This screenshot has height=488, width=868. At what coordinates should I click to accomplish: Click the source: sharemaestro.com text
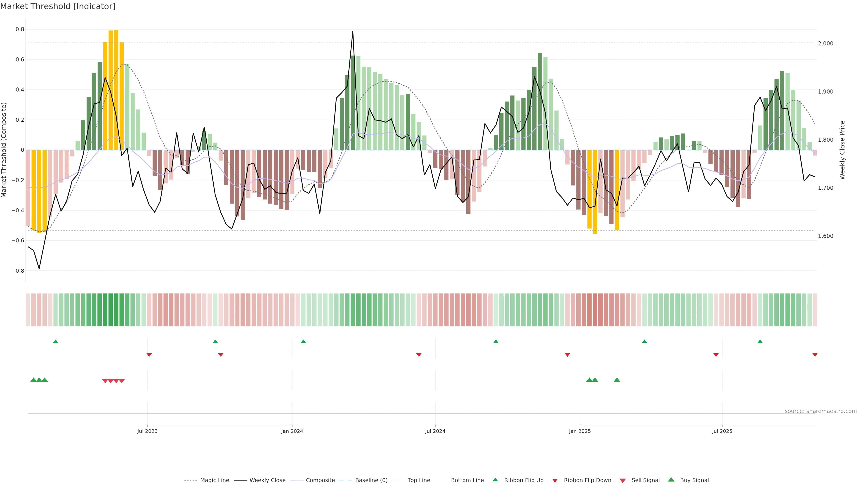[x=821, y=411]
